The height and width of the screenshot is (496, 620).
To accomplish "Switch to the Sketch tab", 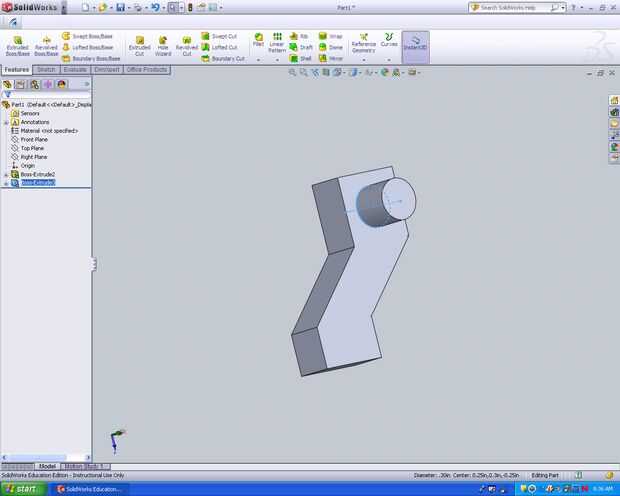I will tap(46, 70).
